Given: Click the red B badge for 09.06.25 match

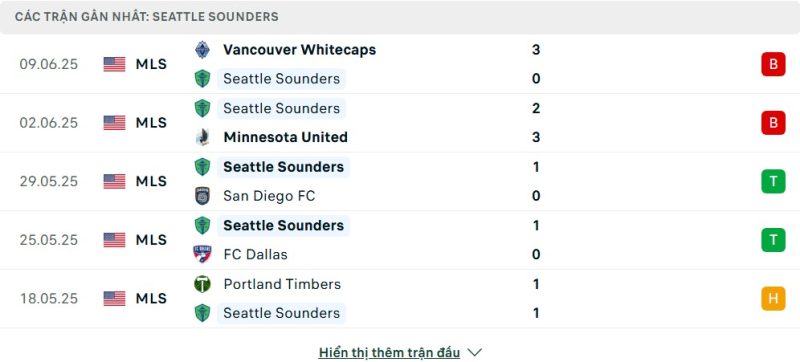Looking at the screenshot, I should (x=773, y=64).
